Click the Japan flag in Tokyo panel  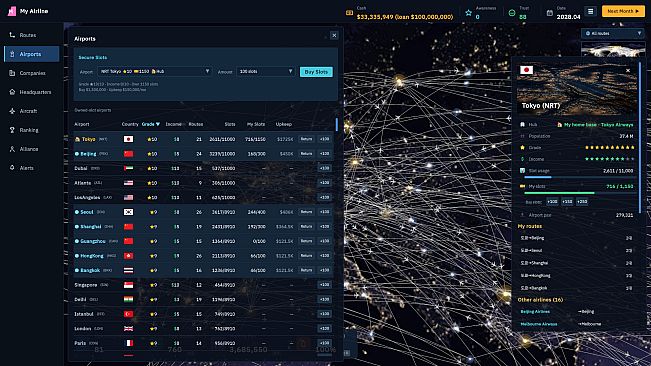[x=526, y=70]
